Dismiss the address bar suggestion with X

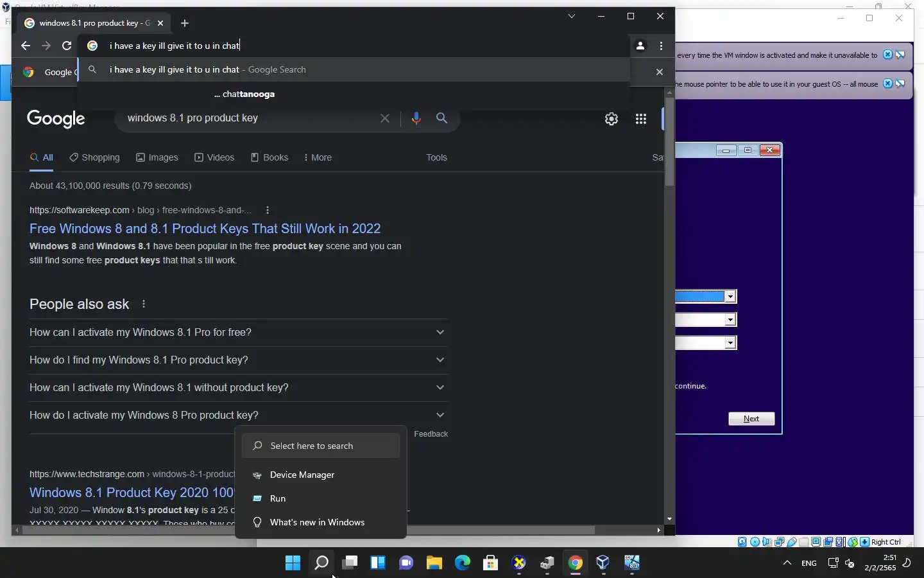click(x=659, y=72)
